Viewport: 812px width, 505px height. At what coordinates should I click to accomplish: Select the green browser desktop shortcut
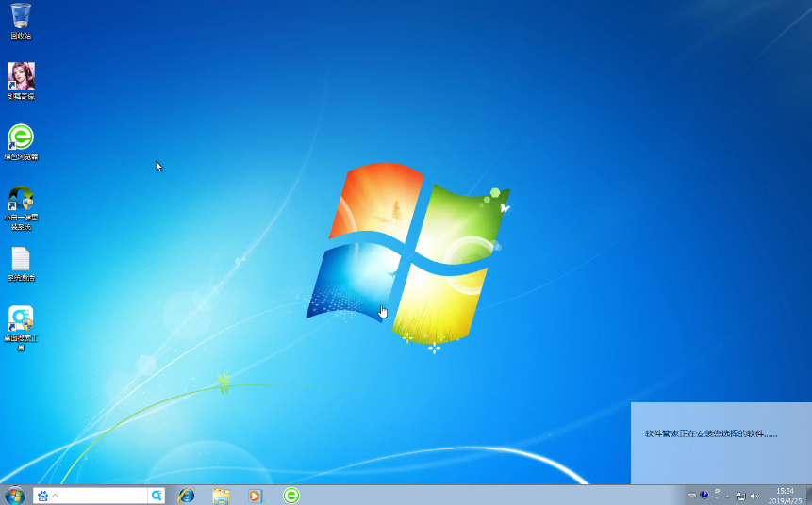21,141
